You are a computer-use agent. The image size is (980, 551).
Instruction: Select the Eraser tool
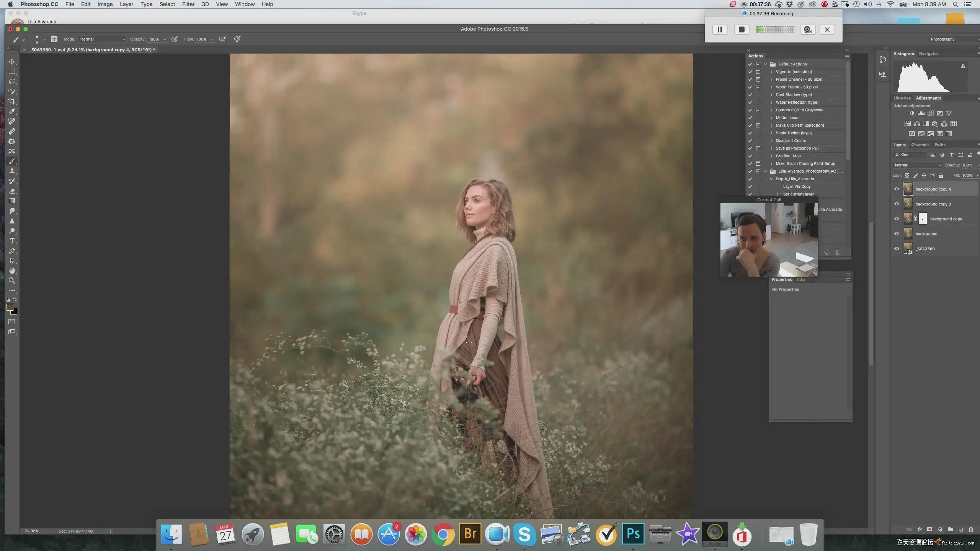pos(12,191)
